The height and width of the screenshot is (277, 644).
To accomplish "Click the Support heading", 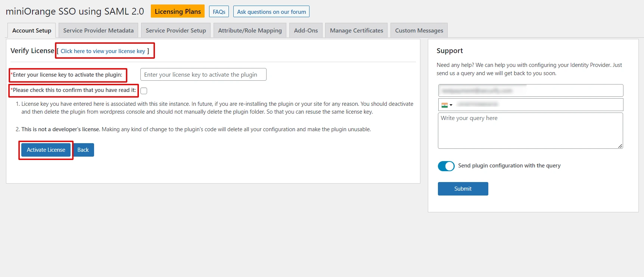I will tap(449, 50).
